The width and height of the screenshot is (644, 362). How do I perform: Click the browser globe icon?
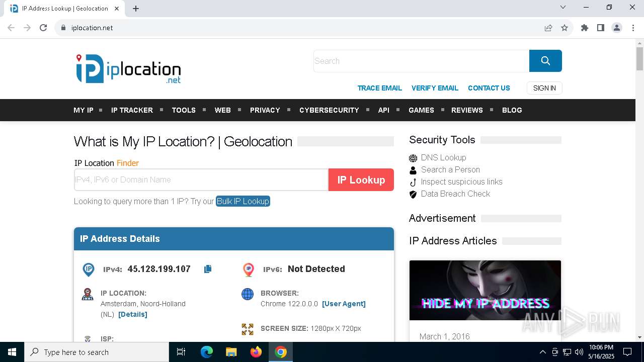click(248, 294)
